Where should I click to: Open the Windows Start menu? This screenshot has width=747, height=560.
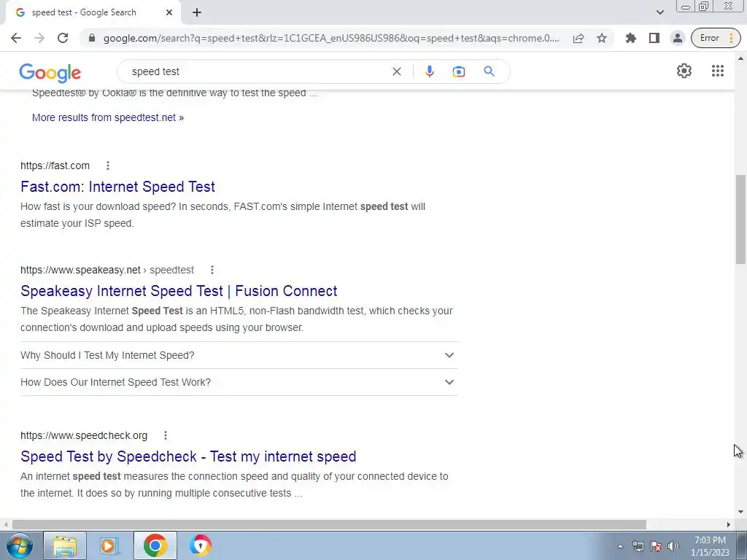(x=18, y=545)
